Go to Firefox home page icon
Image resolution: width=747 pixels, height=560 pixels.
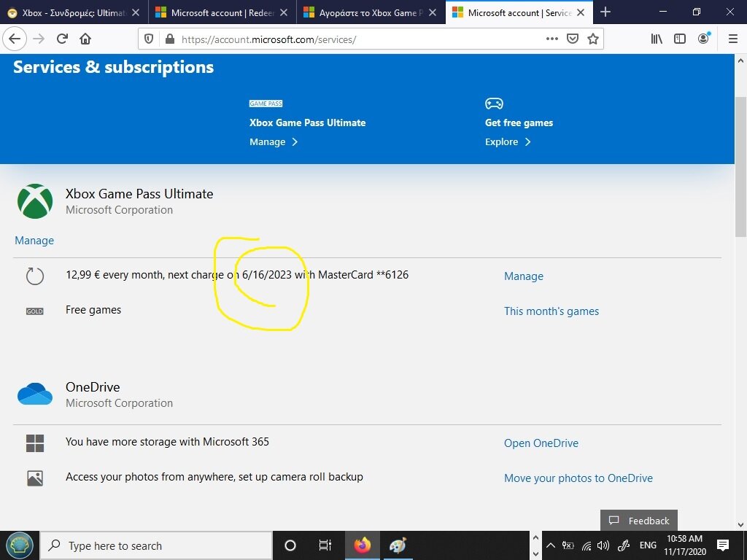tap(85, 39)
